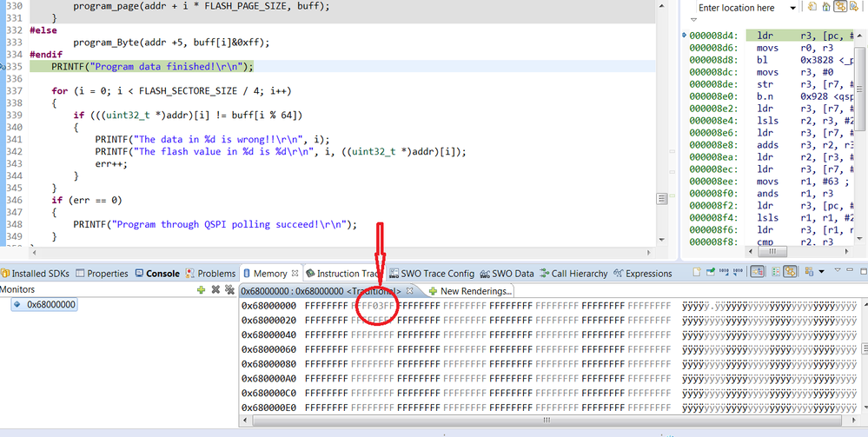Open the SWO Trace Config tab
The height and width of the screenshot is (437, 868).
[x=432, y=273]
